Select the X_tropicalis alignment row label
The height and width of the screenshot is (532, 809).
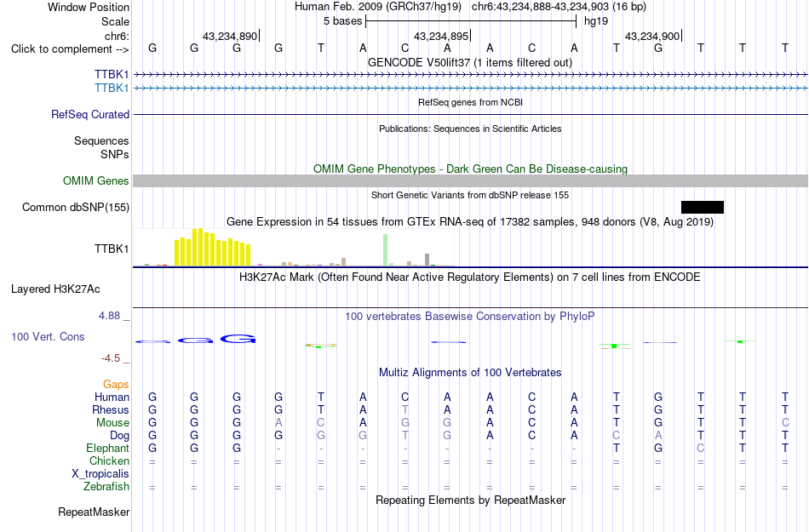(100, 474)
